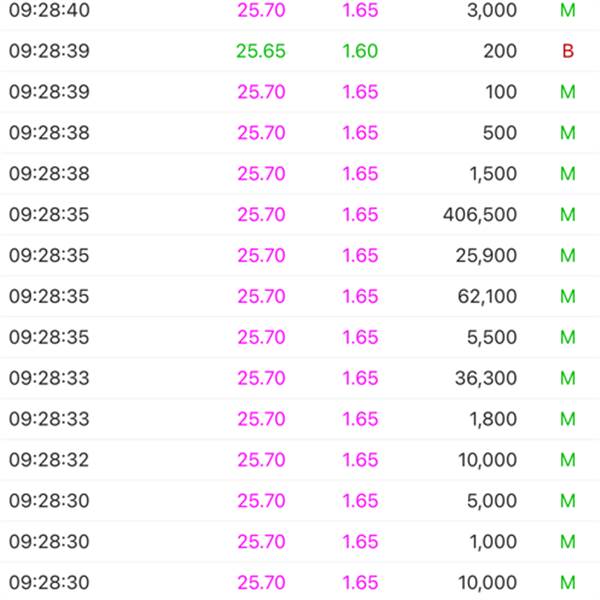Select the 406,500 volume trade row
Viewport: 600px width, 600px height.
[300, 214]
